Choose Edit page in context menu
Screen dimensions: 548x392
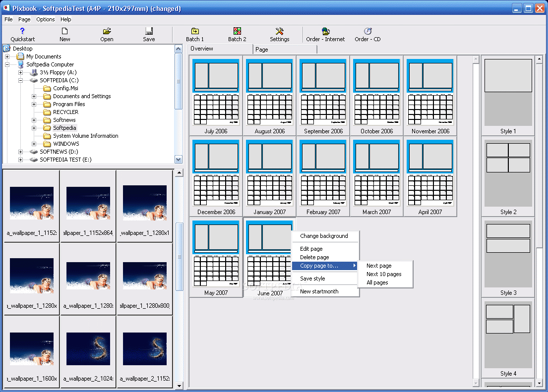324,249
